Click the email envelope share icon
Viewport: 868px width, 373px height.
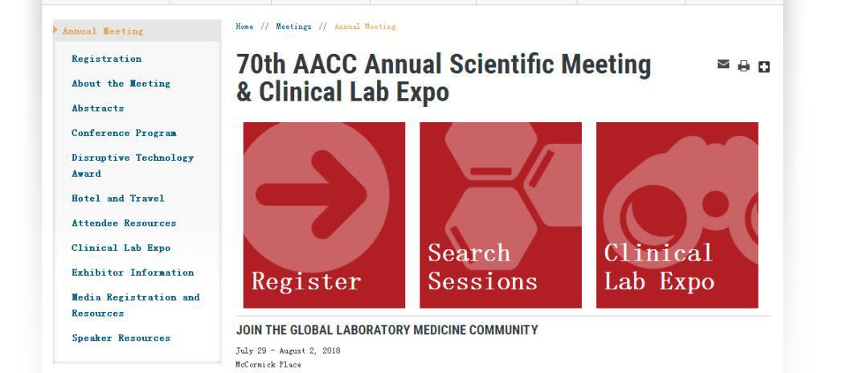coord(723,65)
